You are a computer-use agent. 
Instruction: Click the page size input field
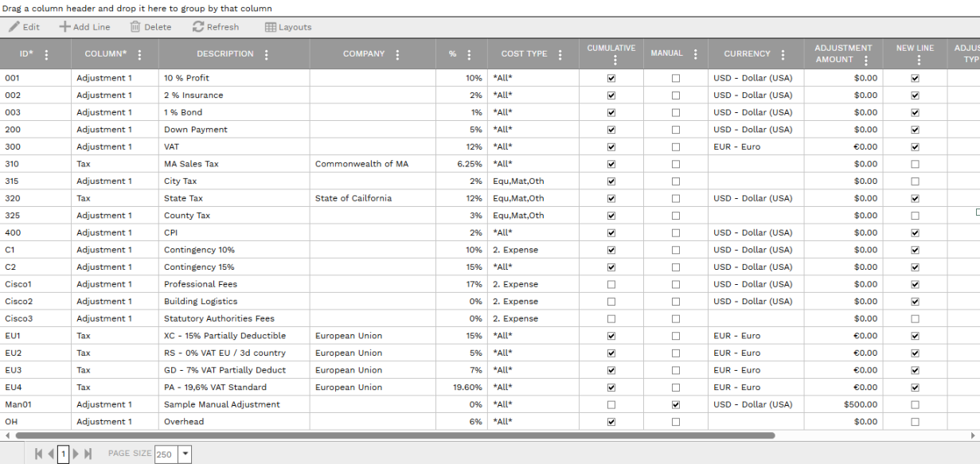point(166,454)
